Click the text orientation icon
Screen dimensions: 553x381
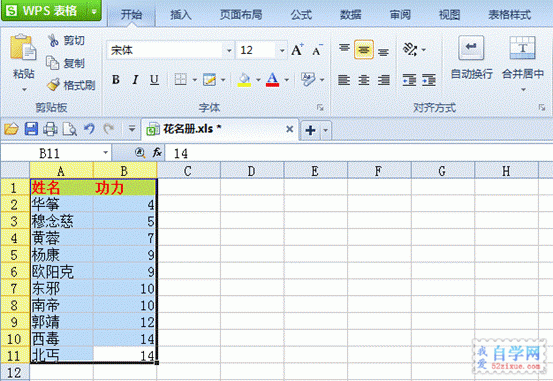410,50
